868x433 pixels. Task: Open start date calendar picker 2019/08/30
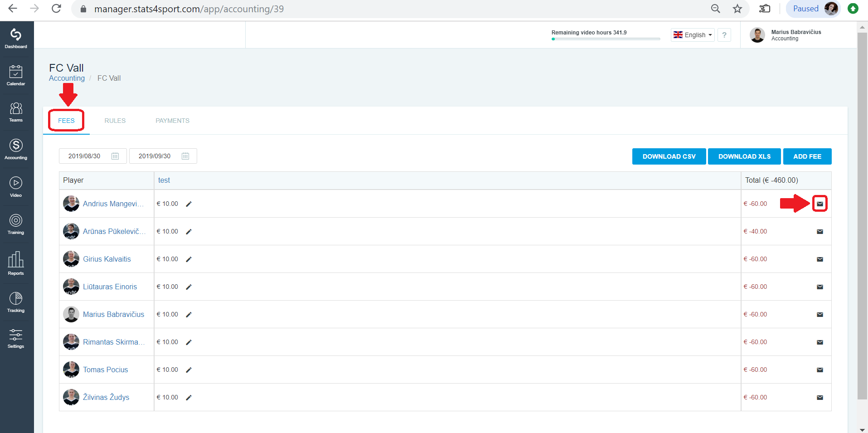click(x=115, y=156)
